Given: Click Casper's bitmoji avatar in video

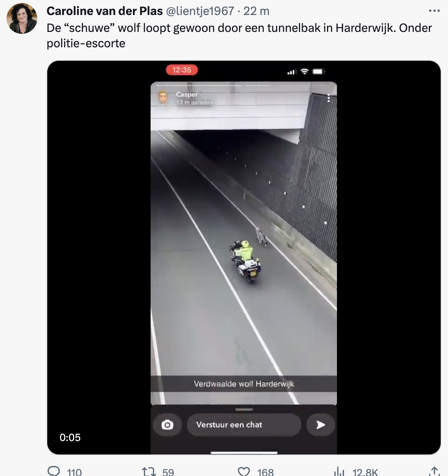Looking at the screenshot, I should pyautogui.click(x=163, y=98).
